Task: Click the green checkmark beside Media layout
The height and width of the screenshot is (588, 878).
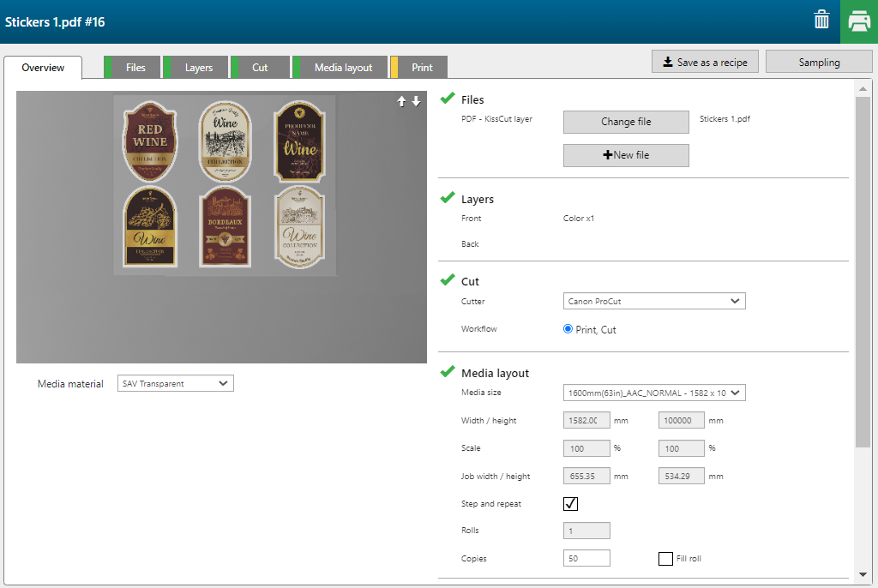Action: pos(448,372)
